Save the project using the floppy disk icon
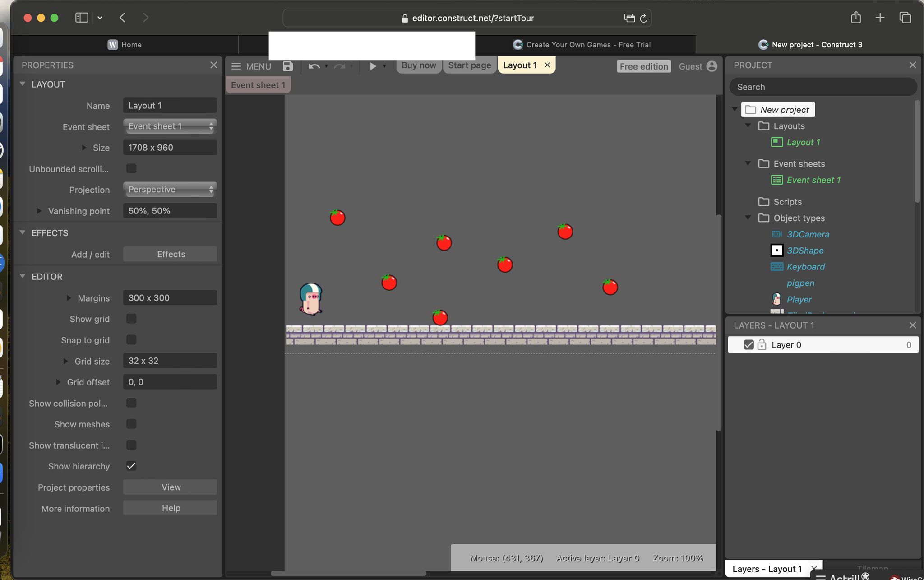This screenshot has width=924, height=580. tap(287, 66)
